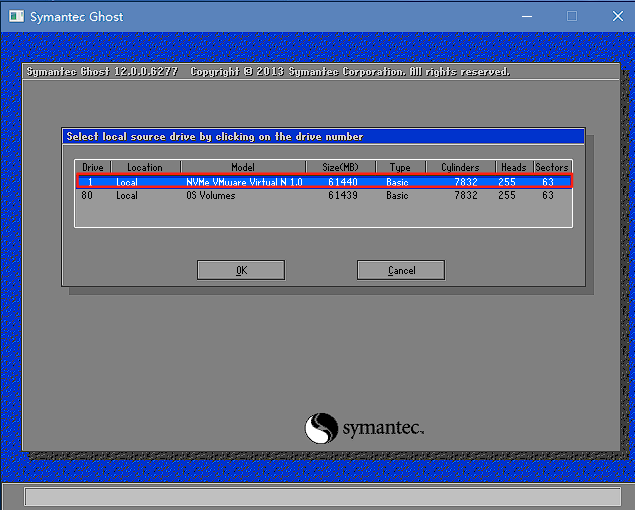
Task: Click the Symantec Ghost title bar icon
Action: click(15, 17)
